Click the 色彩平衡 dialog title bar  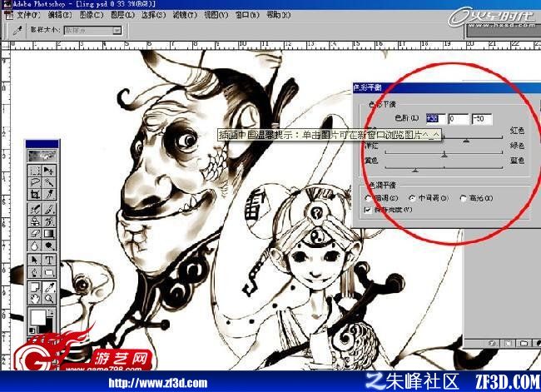pyautogui.click(x=446, y=87)
